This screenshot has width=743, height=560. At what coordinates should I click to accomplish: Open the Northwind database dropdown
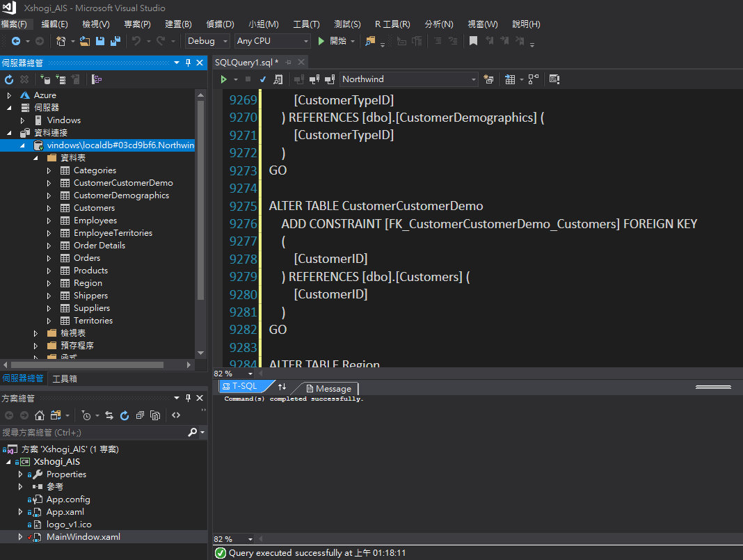click(x=408, y=79)
